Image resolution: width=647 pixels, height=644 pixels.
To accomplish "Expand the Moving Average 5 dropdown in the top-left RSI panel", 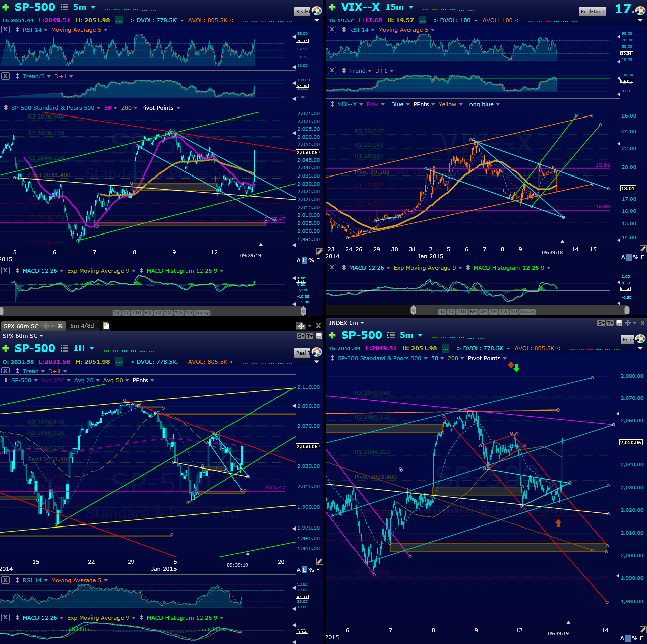I will click(x=106, y=30).
